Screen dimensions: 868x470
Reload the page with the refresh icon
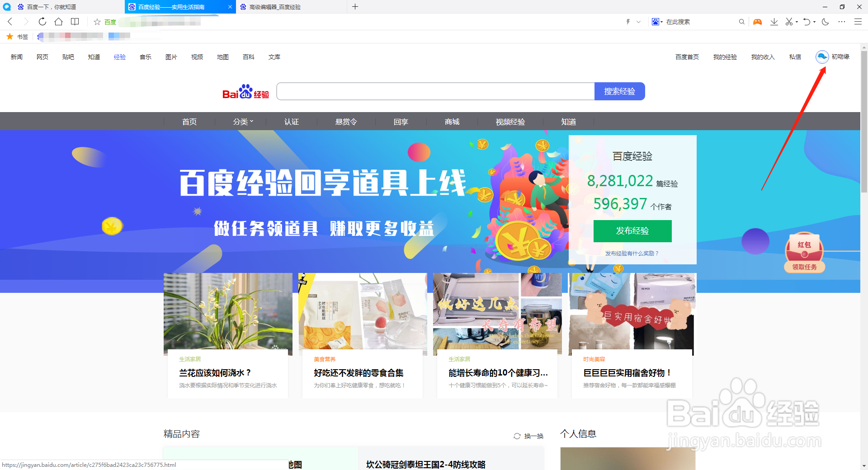click(42, 22)
